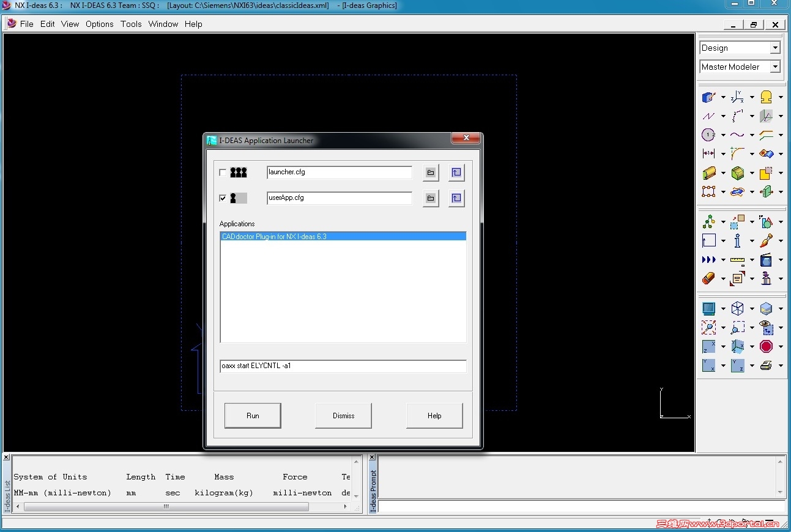Select the eraser delete icon
791x532 pixels.
708,279
